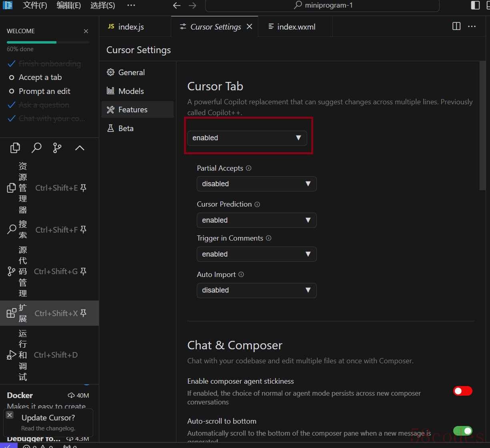Click the navigate back arrow
The width and height of the screenshot is (490, 448).
pos(177,6)
